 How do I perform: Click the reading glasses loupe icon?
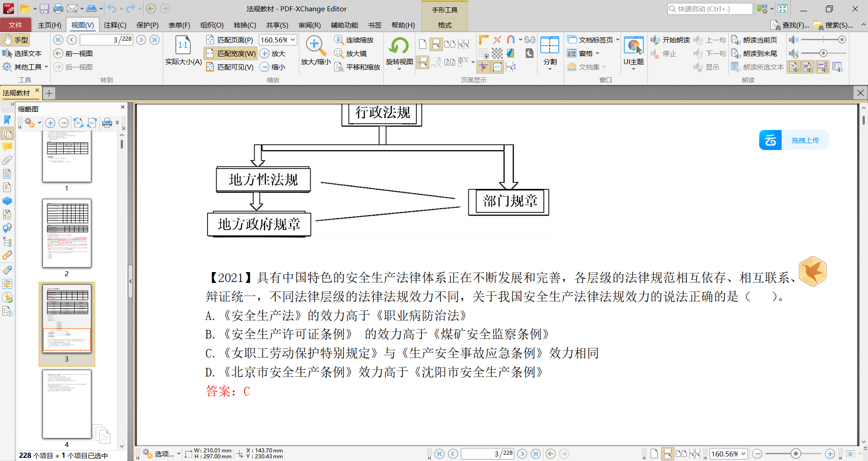click(530, 40)
